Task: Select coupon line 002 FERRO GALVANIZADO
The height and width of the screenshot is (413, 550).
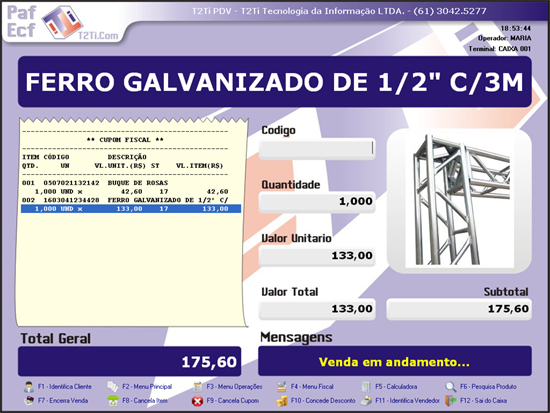Action: click(125, 200)
